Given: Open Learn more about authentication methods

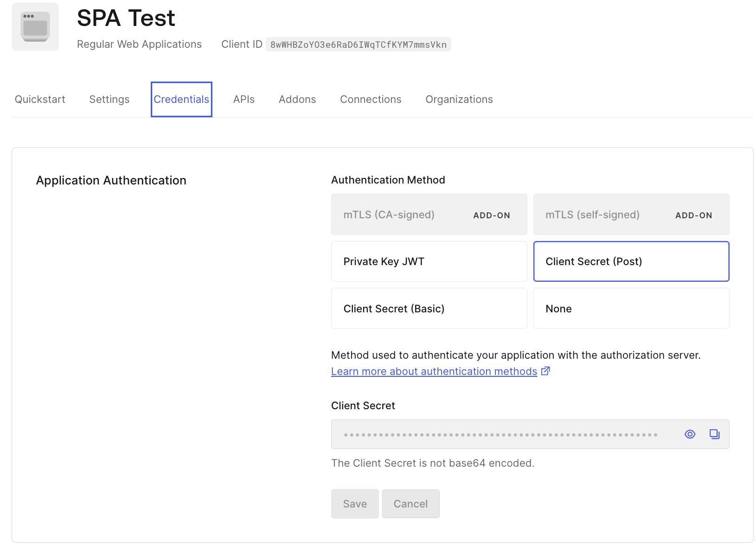Looking at the screenshot, I should click(433, 371).
